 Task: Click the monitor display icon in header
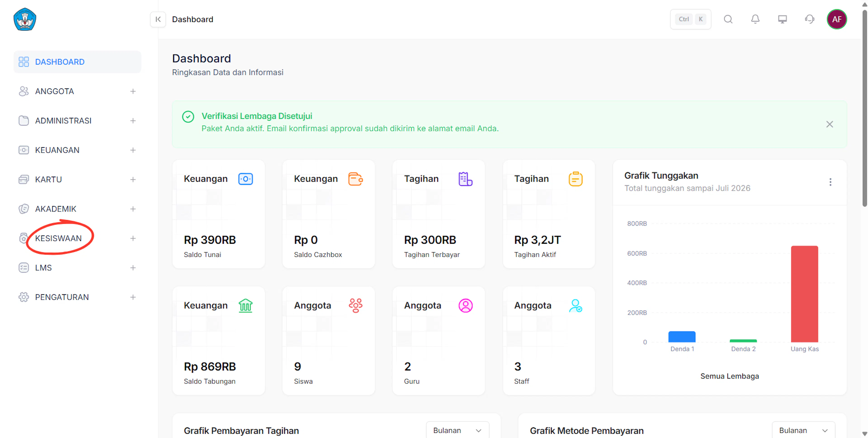pos(782,19)
